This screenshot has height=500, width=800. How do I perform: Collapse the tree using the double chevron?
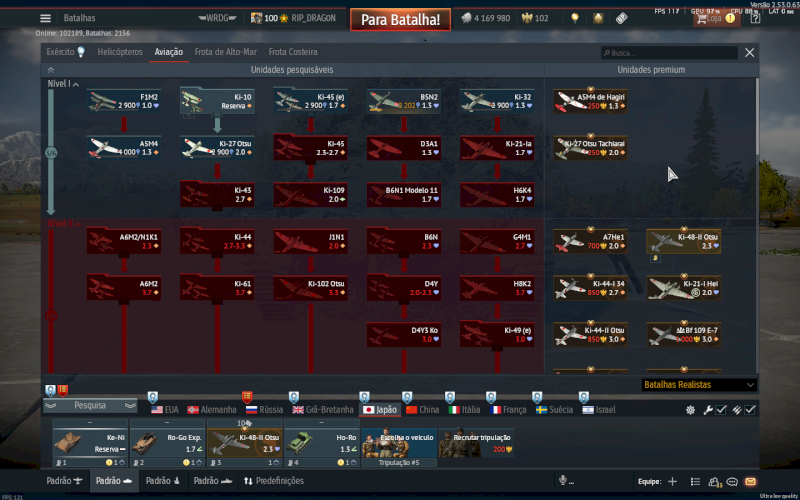(x=51, y=70)
